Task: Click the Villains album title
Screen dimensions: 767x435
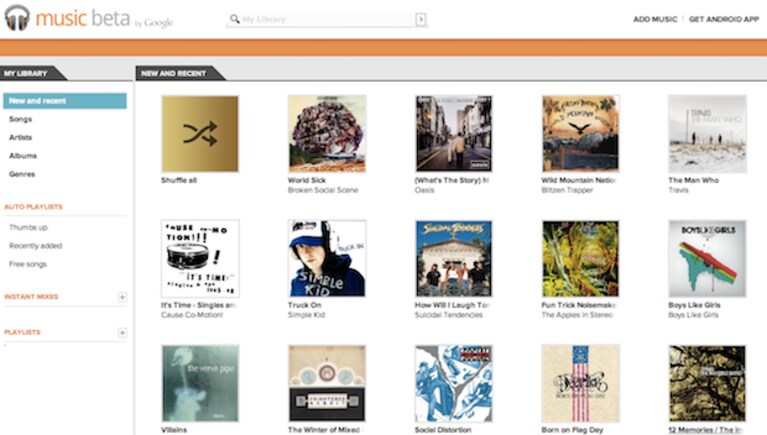Action: tap(174, 430)
